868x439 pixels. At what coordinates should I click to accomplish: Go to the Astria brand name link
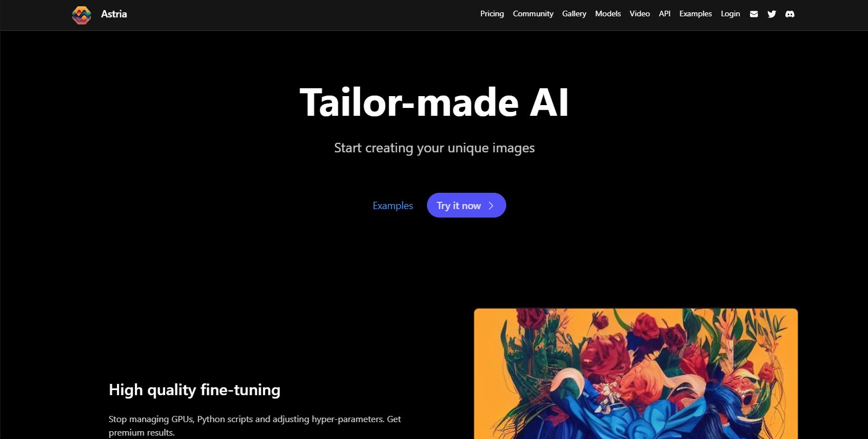(114, 14)
